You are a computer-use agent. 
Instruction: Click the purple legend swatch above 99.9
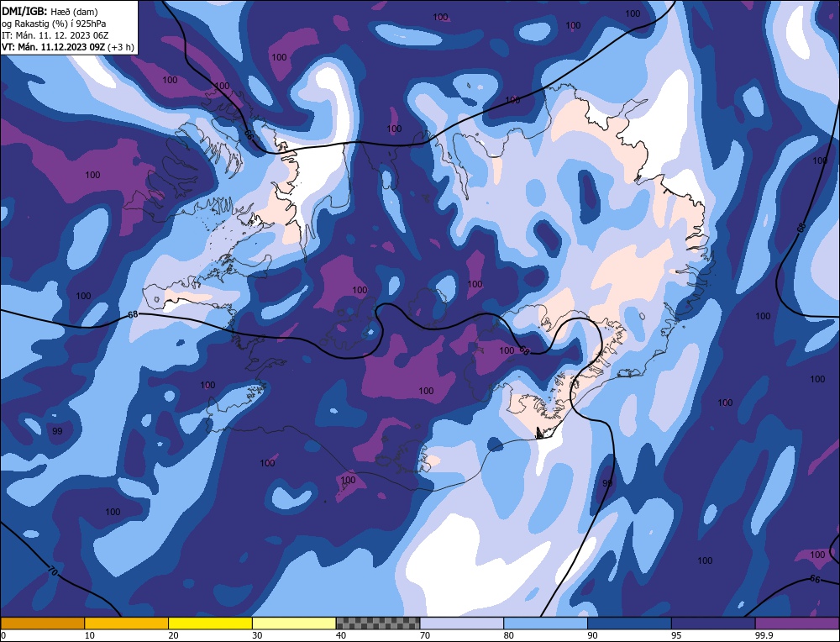coord(797,623)
